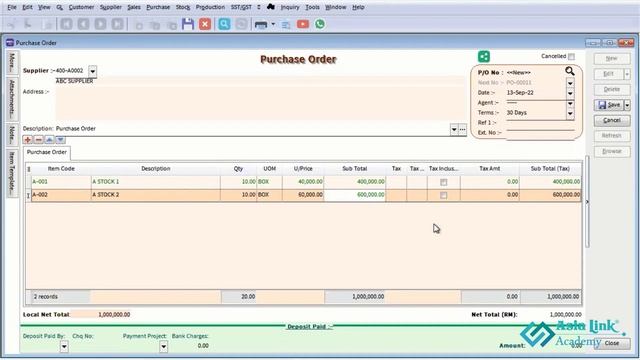
Task: Open the Note side tab
Action: click(x=12, y=134)
